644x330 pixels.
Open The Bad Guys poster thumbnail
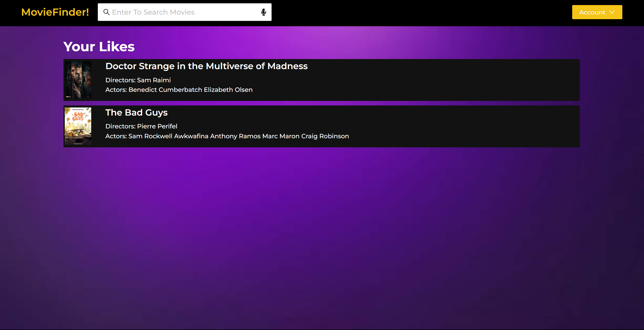[x=78, y=126]
